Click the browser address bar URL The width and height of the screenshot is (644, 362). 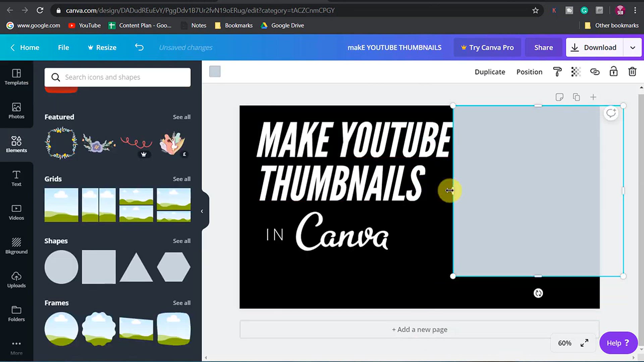pos(200,10)
